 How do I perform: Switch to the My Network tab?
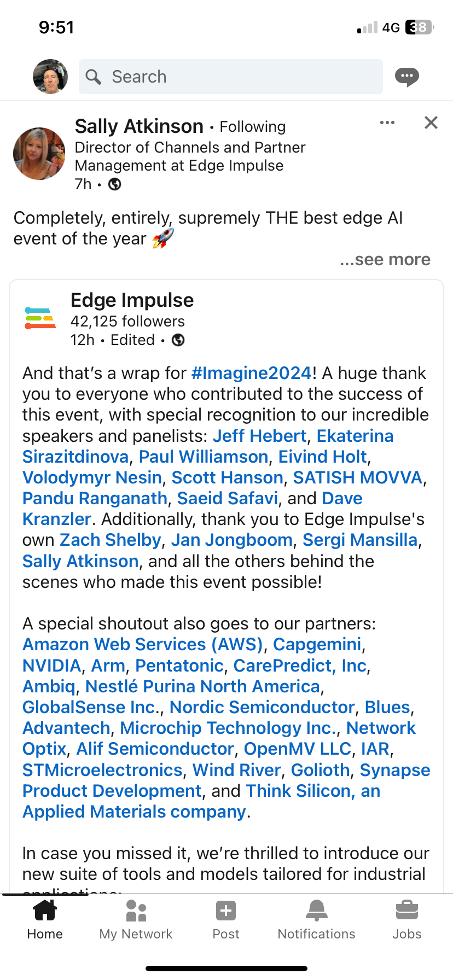(x=136, y=920)
